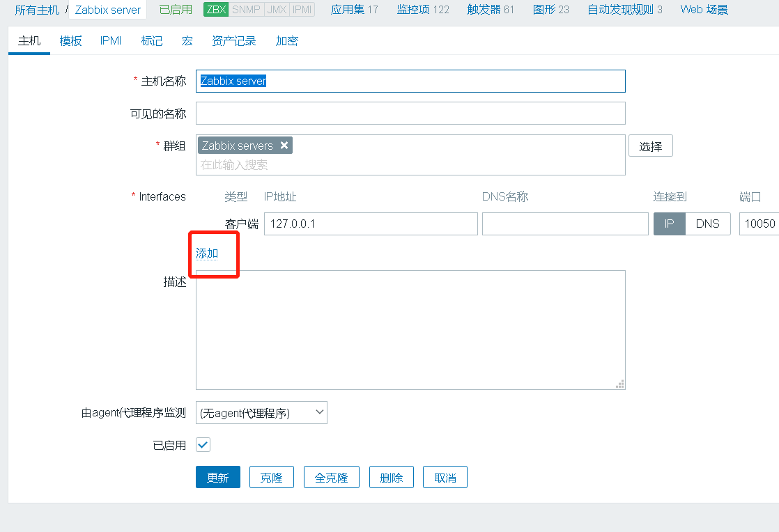Click the 取消 button

[445, 477]
